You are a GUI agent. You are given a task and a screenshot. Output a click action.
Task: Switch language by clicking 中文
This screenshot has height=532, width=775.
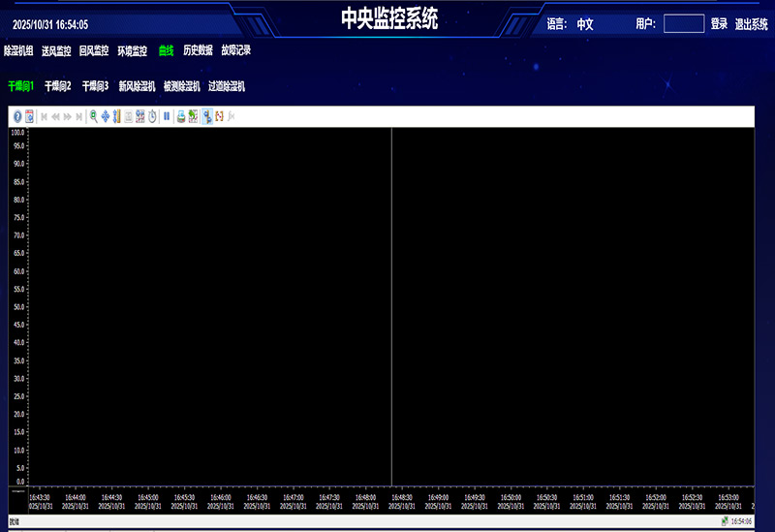pyautogui.click(x=585, y=24)
